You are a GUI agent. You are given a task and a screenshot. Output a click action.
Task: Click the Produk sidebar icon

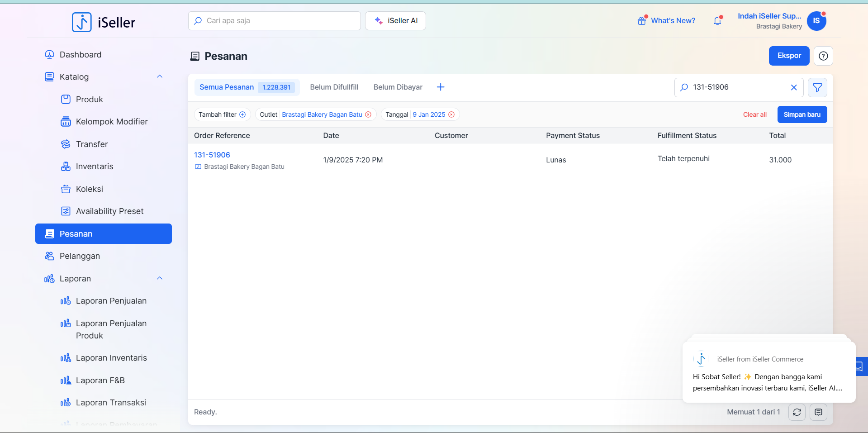[x=66, y=100]
